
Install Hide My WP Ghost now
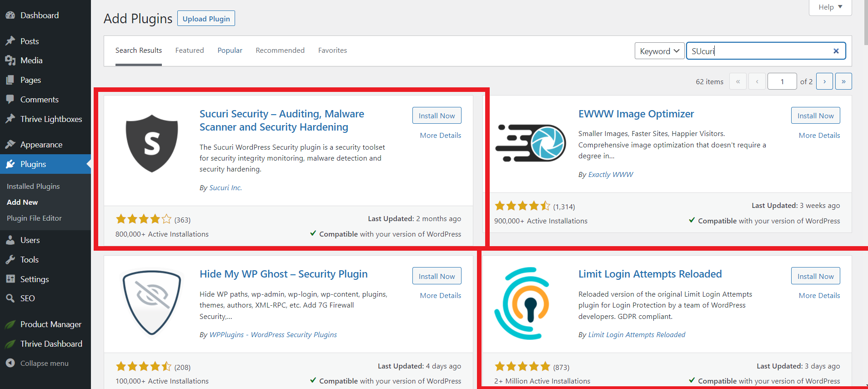(437, 276)
